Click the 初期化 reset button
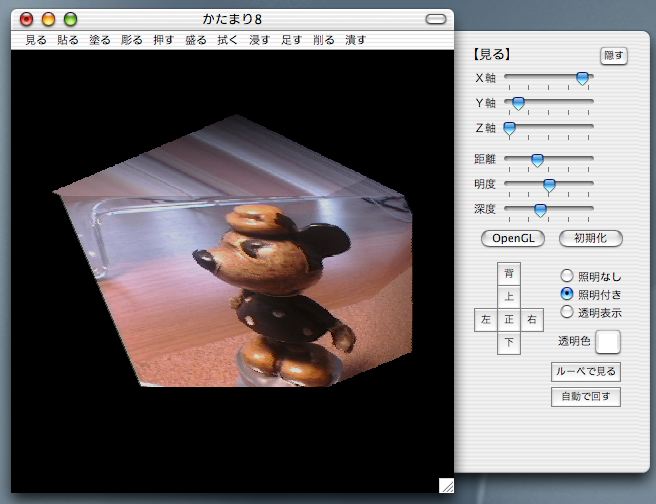The image size is (656, 504). (591, 238)
